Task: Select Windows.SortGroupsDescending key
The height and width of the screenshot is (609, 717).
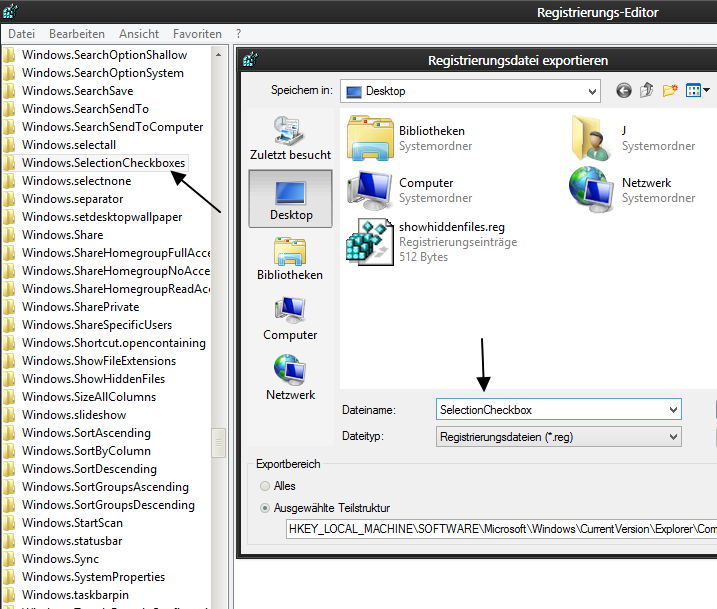Action: [x=108, y=505]
